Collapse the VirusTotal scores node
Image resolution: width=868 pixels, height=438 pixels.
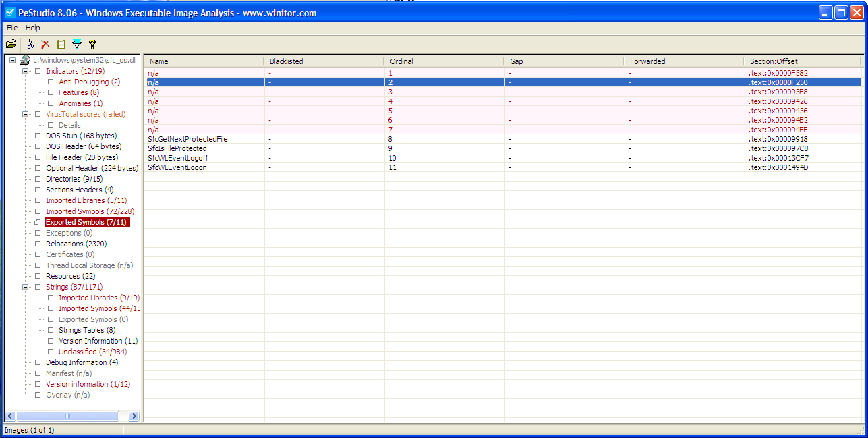click(x=26, y=114)
